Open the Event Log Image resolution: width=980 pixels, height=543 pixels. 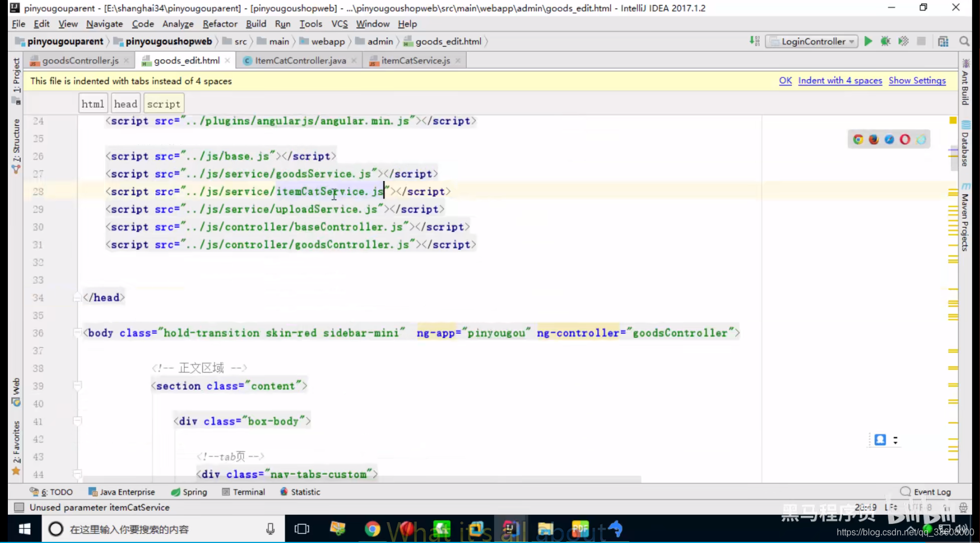[x=926, y=492]
